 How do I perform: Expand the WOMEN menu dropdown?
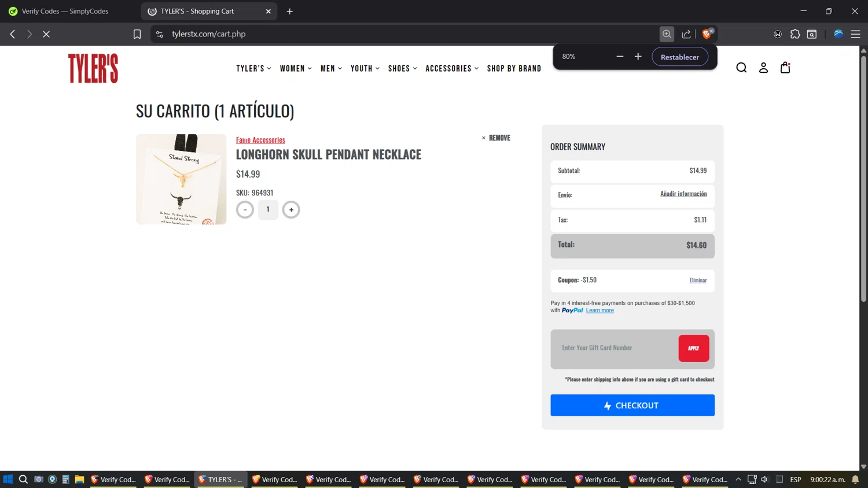(296, 68)
